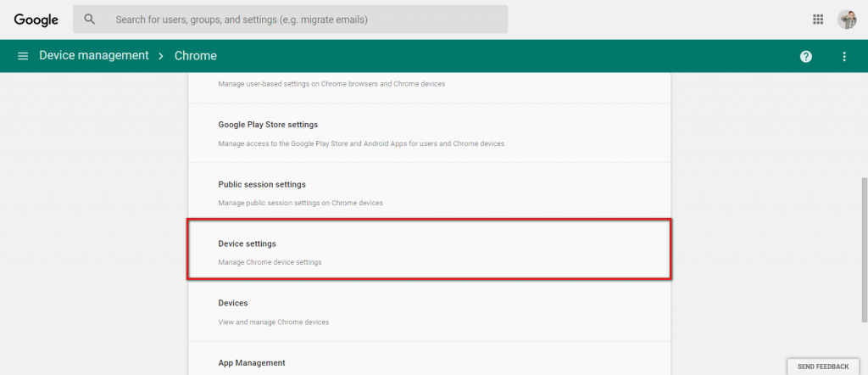The width and height of the screenshot is (868, 375).
Task: Click the Google logo
Action: pos(36,20)
